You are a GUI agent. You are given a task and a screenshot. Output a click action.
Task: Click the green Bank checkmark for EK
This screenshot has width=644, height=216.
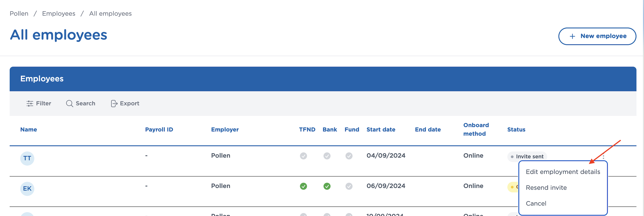point(327,186)
